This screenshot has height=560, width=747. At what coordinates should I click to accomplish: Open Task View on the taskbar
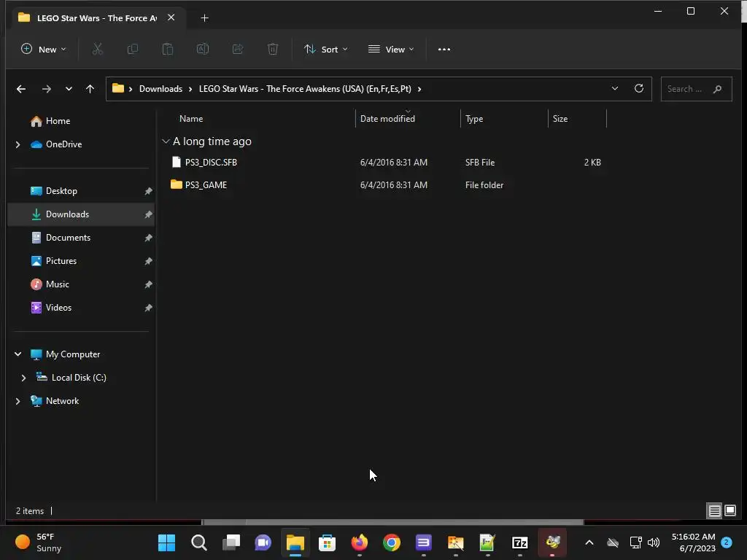click(231, 542)
